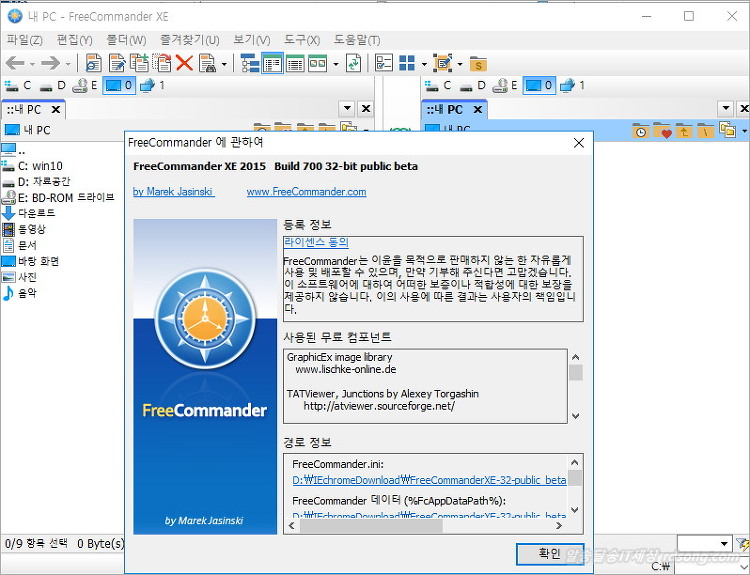
Task: Select drive C in the left drive bar
Action: coord(19,86)
